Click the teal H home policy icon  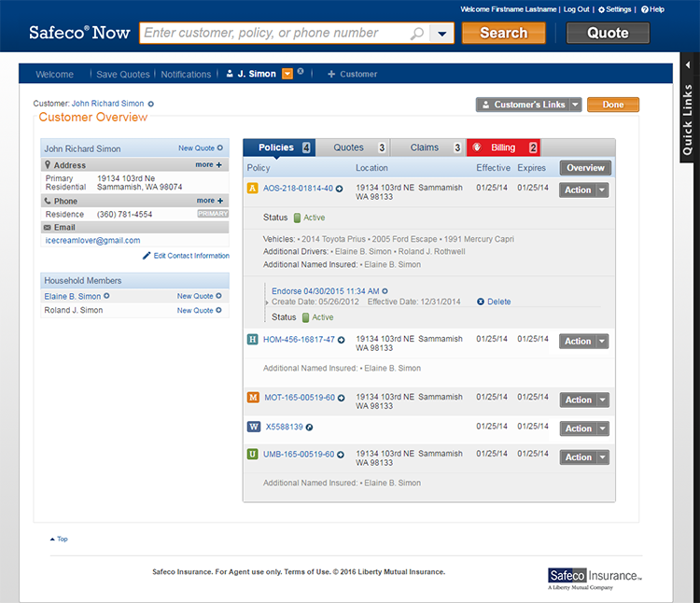(252, 339)
